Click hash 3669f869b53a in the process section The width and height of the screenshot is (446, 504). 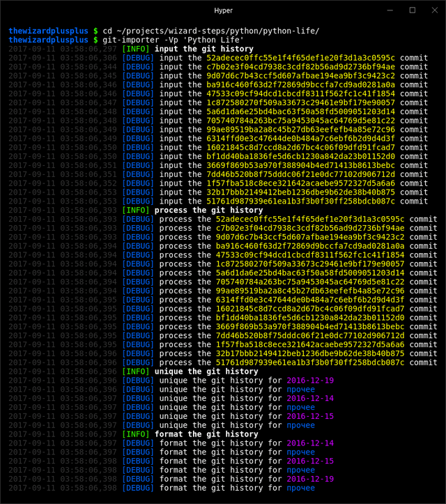310,327
